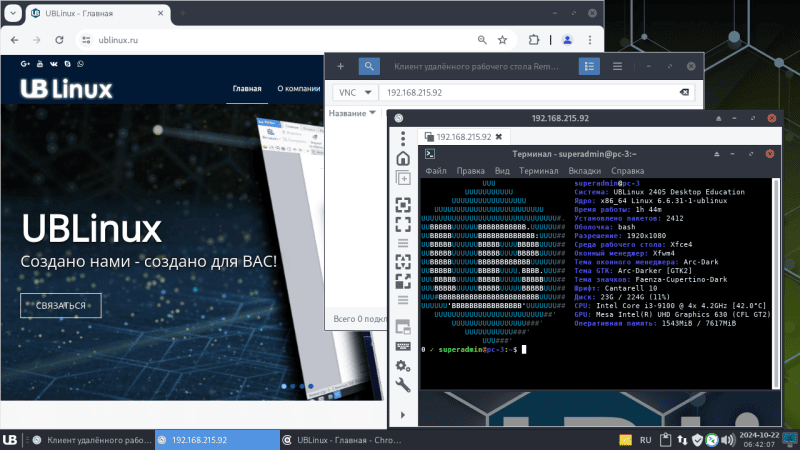
Task: Open YouTube social link on website
Action: (40, 64)
